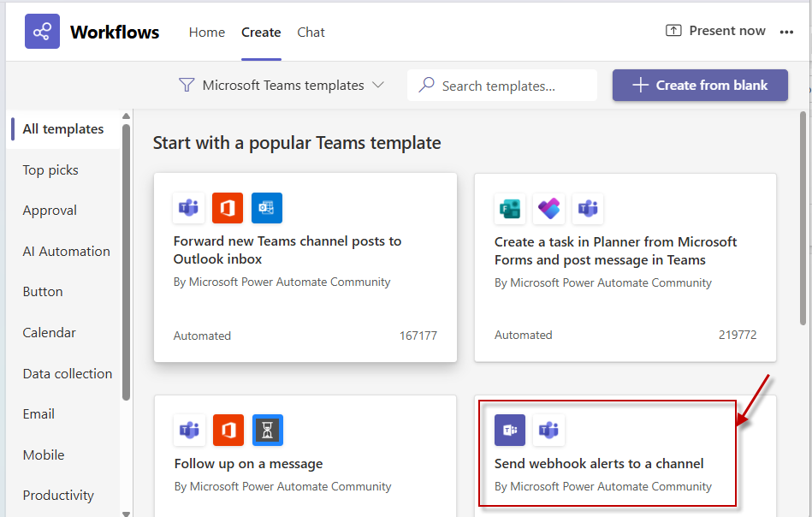Select the AI Automation category

(x=66, y=252)
